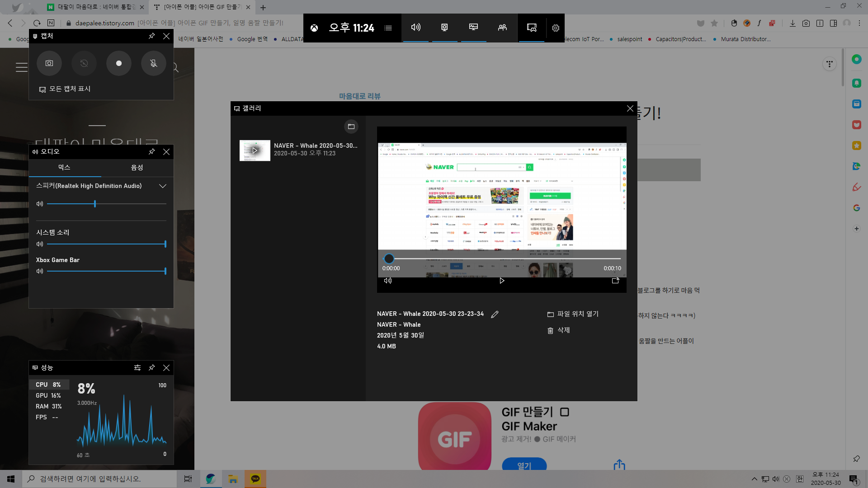The width and height of the screenshot is (868, 488).
Task: Open Game Bar settings gear
Action: pyautogui.click(x=555, y=28)
